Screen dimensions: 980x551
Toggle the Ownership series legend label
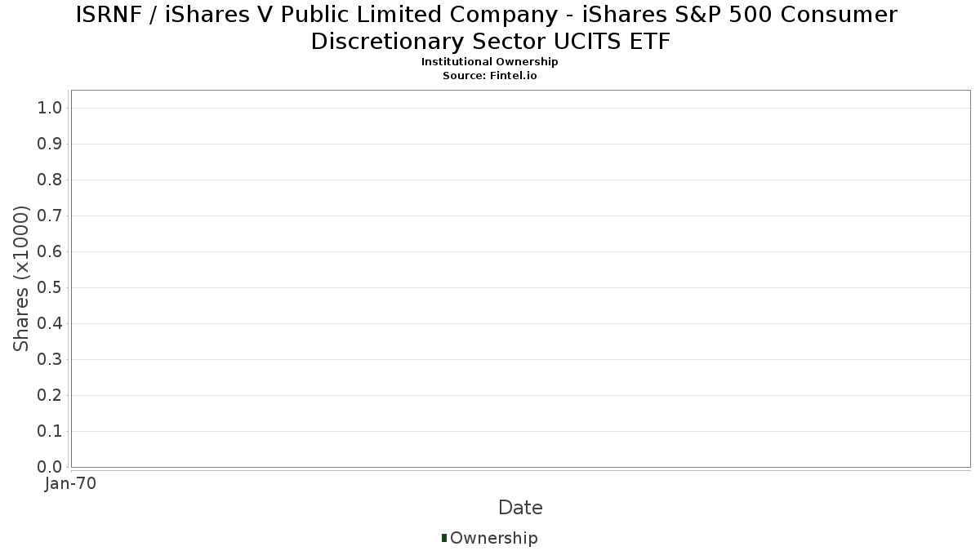(493, 538)
